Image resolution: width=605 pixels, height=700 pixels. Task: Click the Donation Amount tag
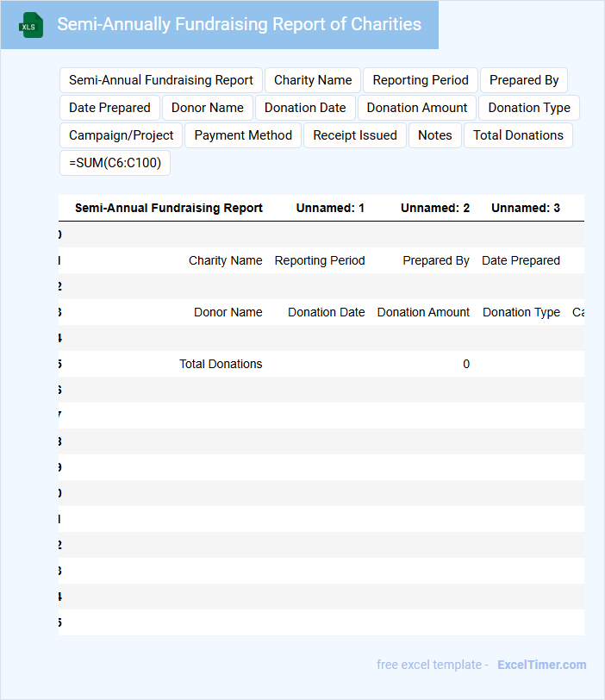coord(417,108)
